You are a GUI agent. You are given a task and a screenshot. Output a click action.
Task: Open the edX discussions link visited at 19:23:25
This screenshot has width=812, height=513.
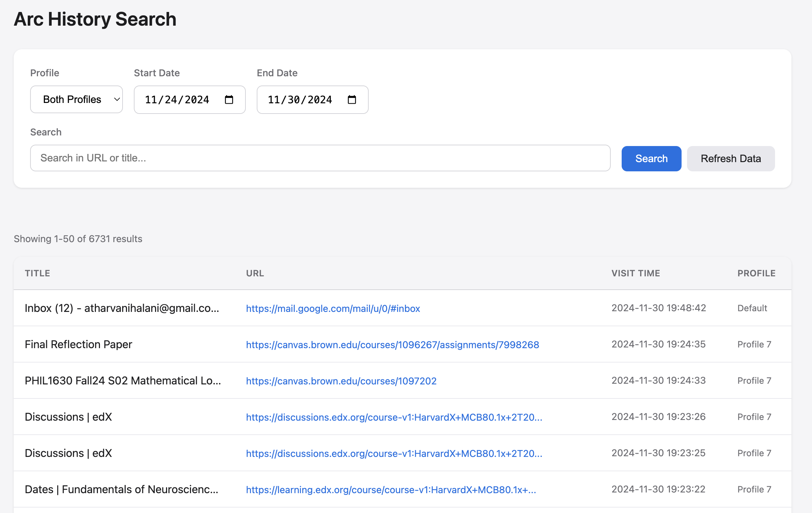(x=394, y=453)
